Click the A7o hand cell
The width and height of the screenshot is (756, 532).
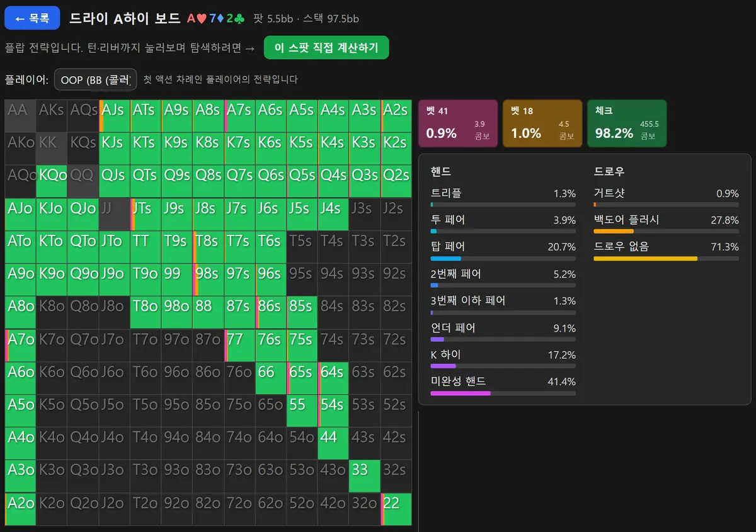[x=20, y=345]
